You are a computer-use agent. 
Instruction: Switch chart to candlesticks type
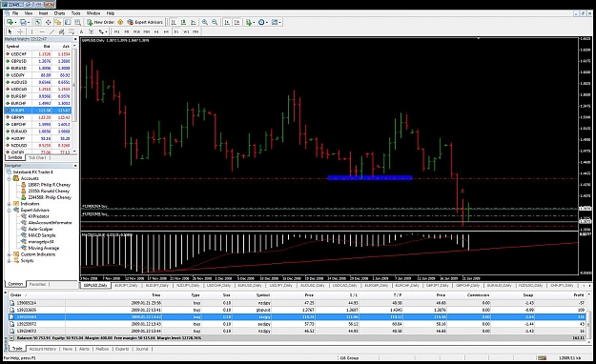tap(183, 22)
